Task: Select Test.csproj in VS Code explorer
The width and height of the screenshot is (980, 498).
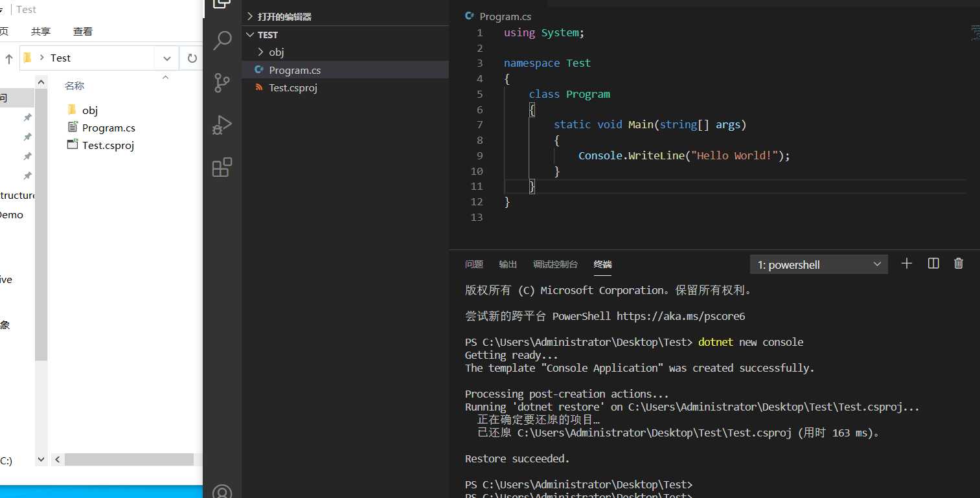Action: coord(345,87)
